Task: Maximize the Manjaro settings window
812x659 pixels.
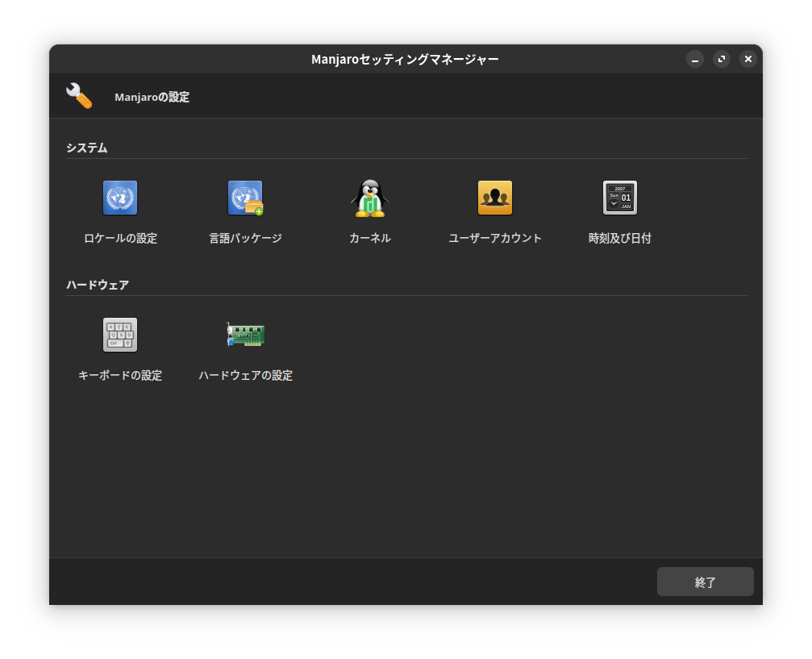Action: click(722, 59)
